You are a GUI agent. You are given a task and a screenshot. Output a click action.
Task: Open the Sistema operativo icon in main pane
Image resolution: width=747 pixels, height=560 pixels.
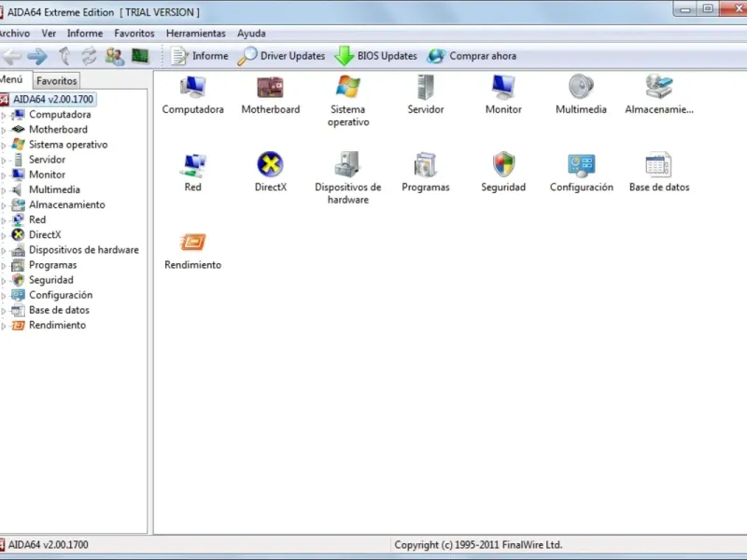click(x=347, y=87)
